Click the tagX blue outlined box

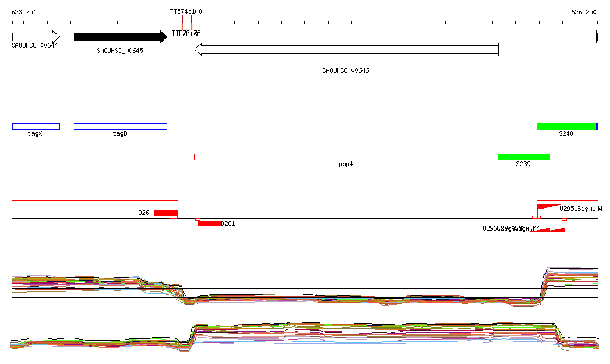(x=35, y=126)
